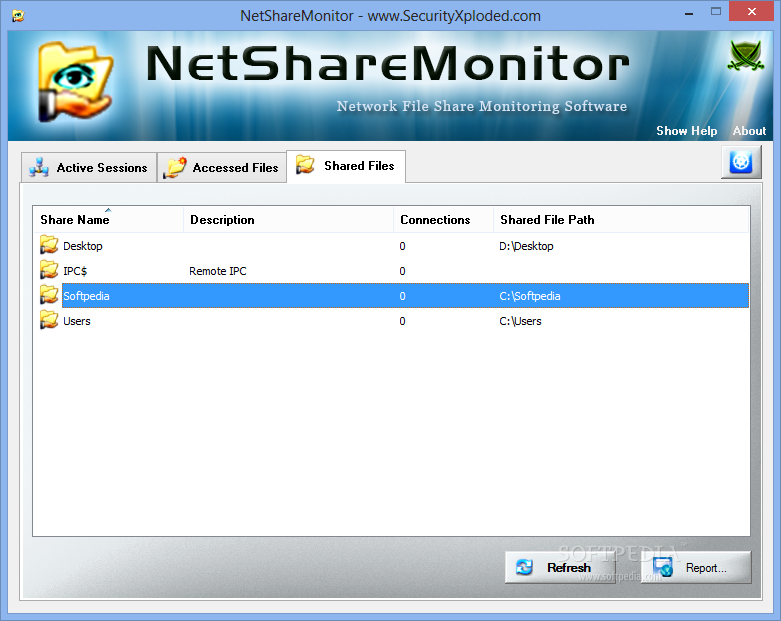
Task: Click the Softpedia share folder icon
Action: [x=49, y=295]
